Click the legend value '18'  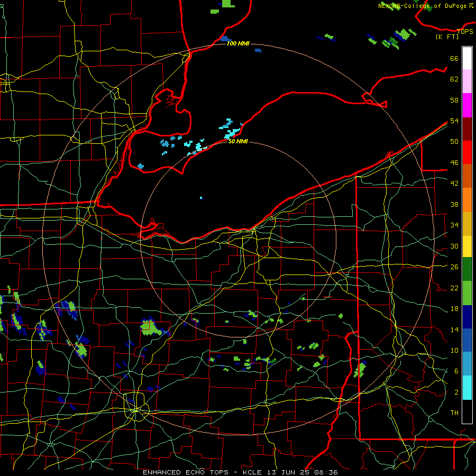[454, 308]
